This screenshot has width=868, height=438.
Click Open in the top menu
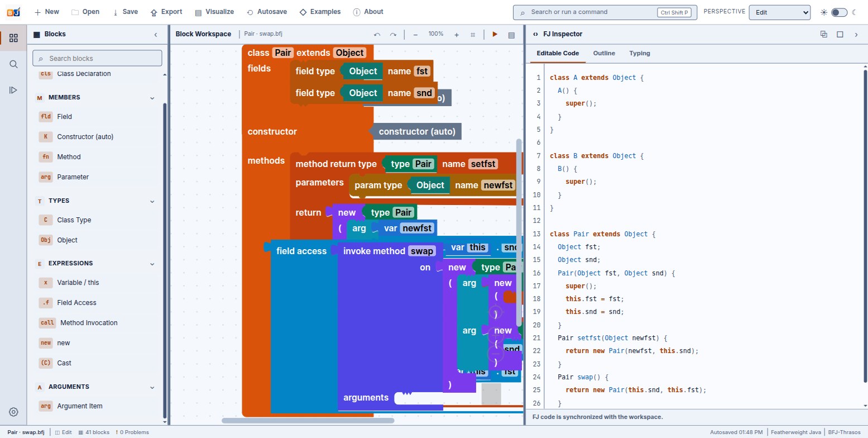coord(85,12)
